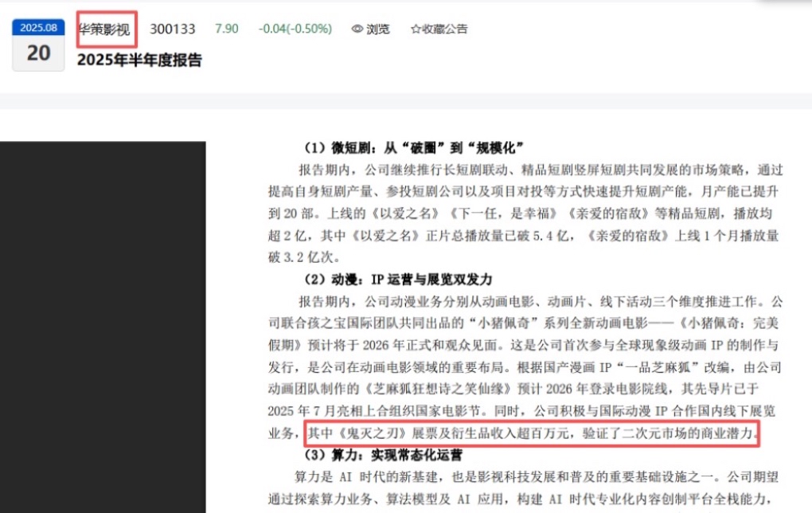Click heading (1)微短剧:从"破圈"到"规模化"
This screenshot has height=513, width=812.
[x=414, y=148]
